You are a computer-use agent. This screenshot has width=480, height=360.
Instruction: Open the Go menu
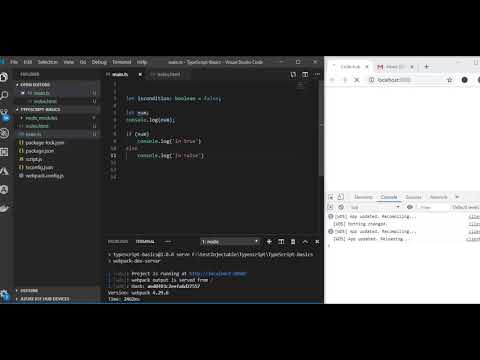click(x=83, y=62)
